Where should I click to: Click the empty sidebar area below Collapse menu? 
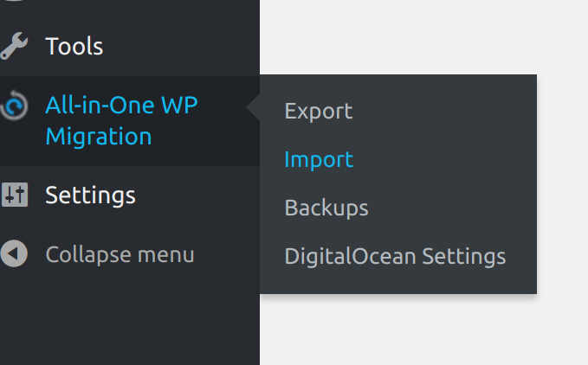[x=130, y=322]
